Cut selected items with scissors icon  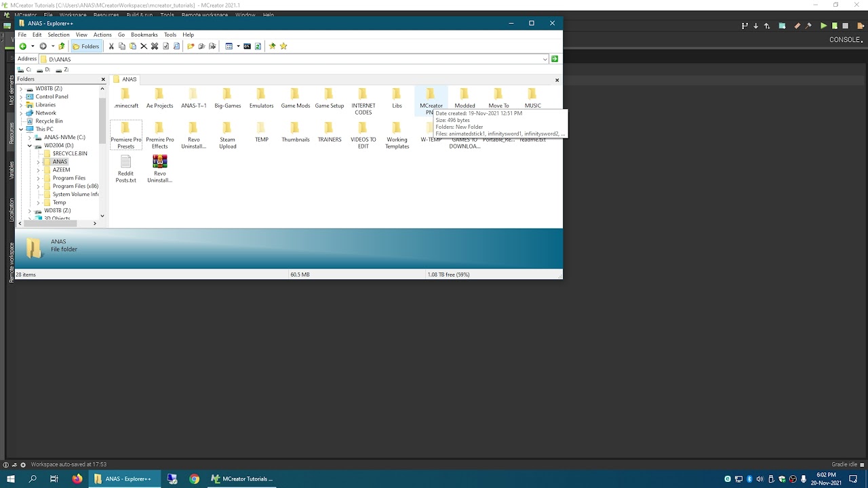click(111, 46)
